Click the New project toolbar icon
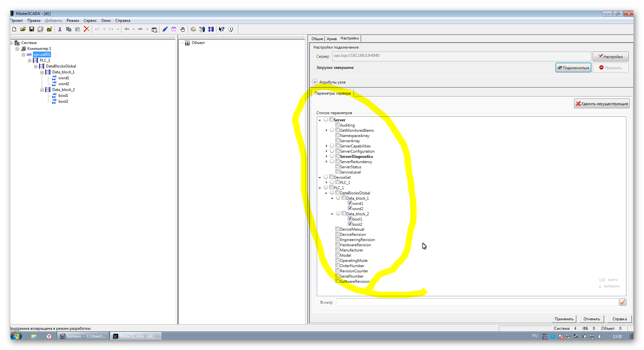Screen dimensions: 644x350 14,29
